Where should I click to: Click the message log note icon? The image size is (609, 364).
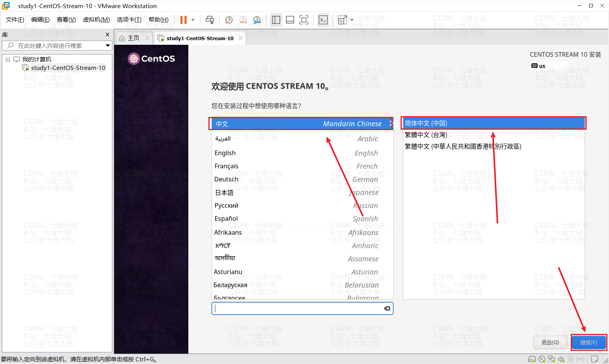pyautogui.click(x=595, y=359)
